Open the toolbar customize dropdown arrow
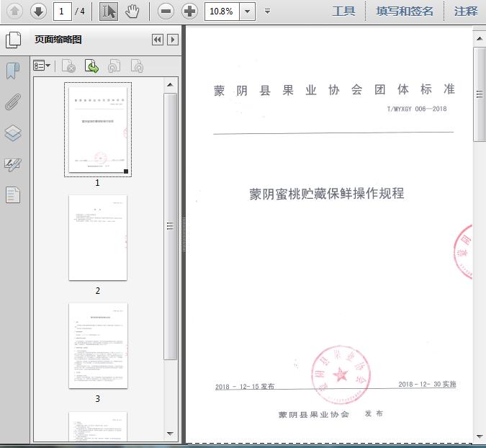 tap(267, 12)
